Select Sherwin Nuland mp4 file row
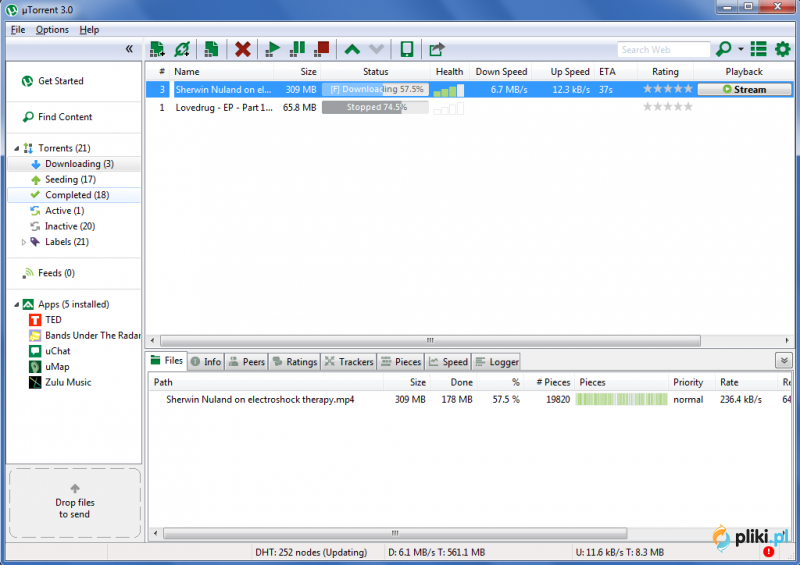Image resolution: width=800 pixels, height=565 pixels. [469, 400]
